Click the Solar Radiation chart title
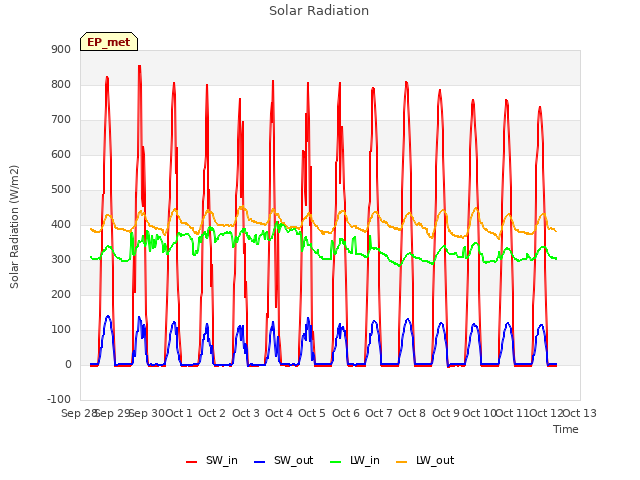Screen dimensions: 640x480 tap(319, 11)
